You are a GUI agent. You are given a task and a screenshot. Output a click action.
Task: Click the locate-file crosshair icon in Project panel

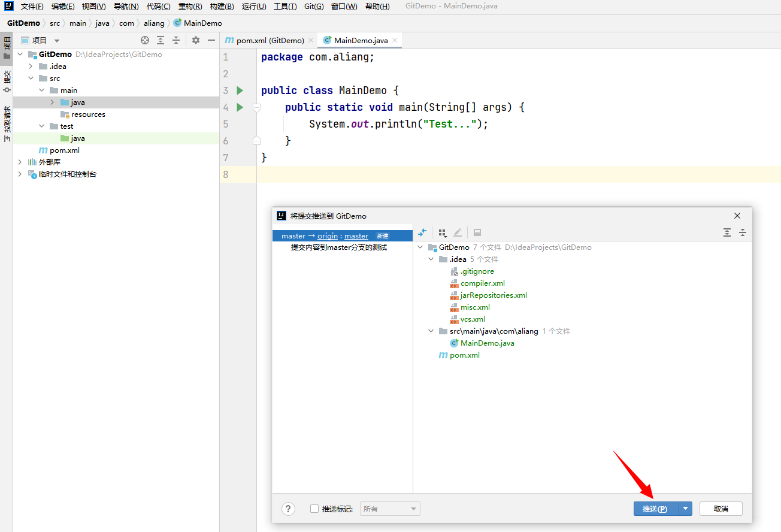145,40
